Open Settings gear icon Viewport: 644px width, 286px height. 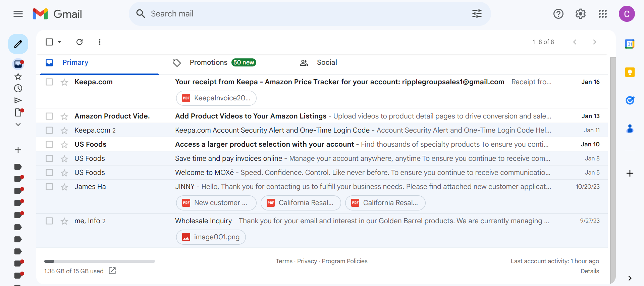[x=581, y=14]
